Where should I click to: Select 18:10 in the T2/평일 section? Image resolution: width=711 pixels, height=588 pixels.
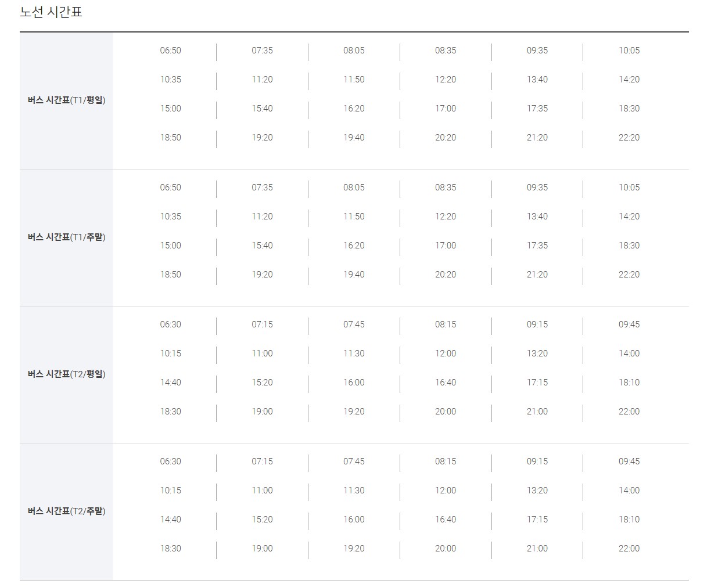[x=629, y=383]
